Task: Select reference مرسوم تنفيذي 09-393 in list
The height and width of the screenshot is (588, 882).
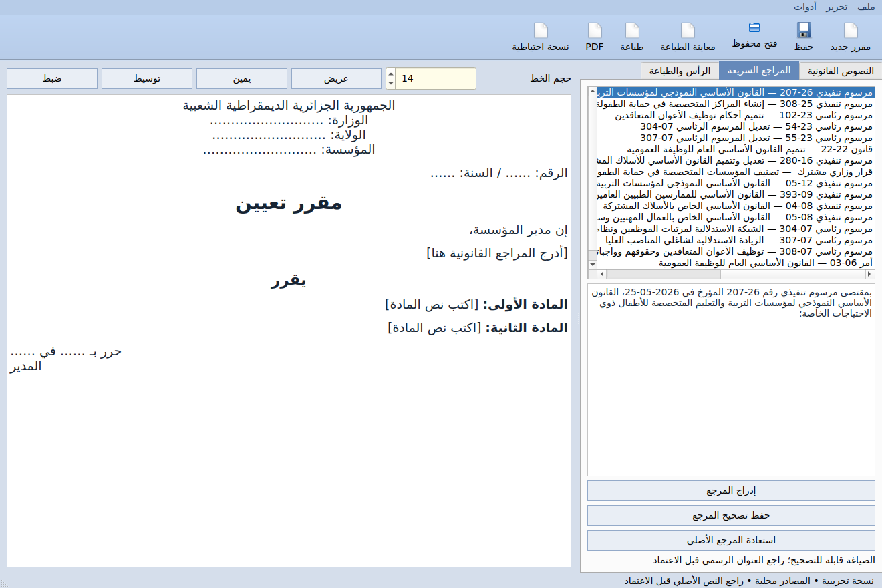Action: [x=736, y=194]
